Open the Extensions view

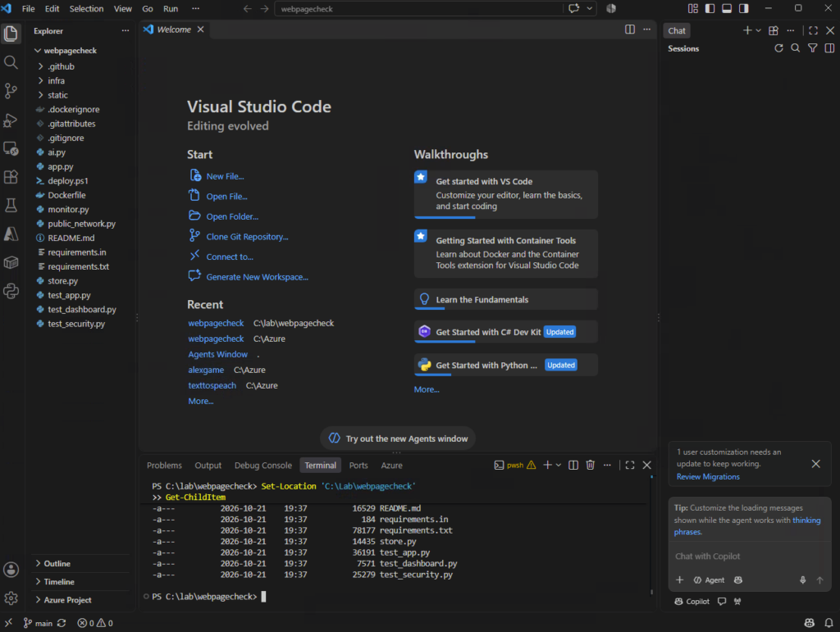click(x=11, y=177)
